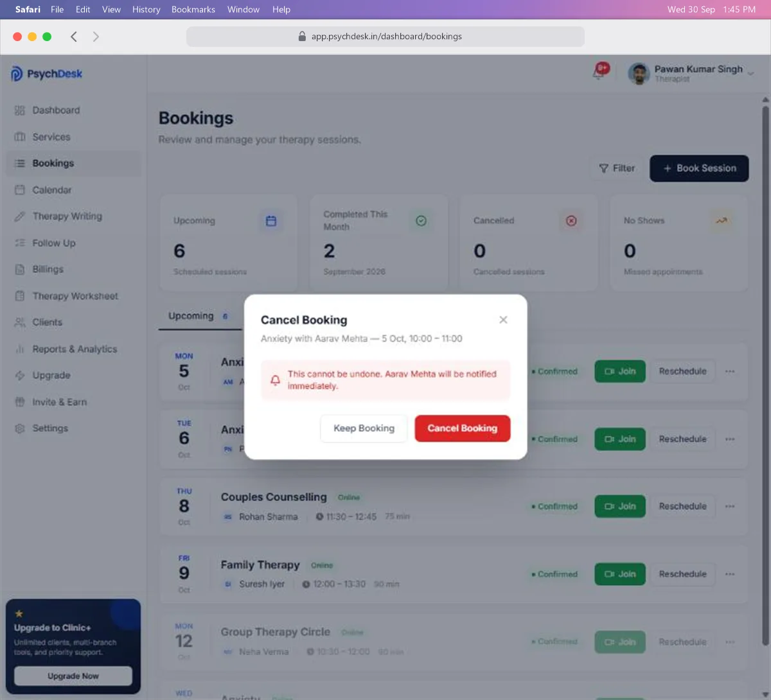Join the Family Therapy session
Screen dimensions: 771x700
point(620,574)
